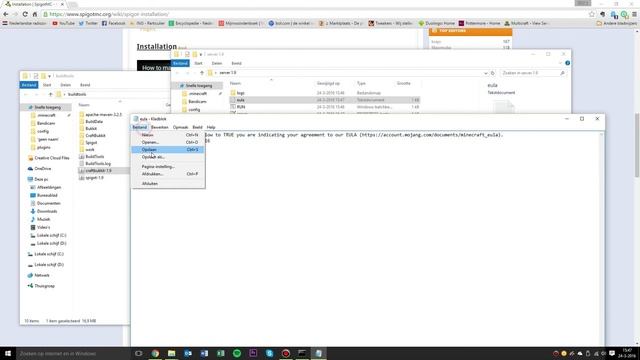
Task: Open Duolingo Home bookmark
Action: tap(436, 23)
